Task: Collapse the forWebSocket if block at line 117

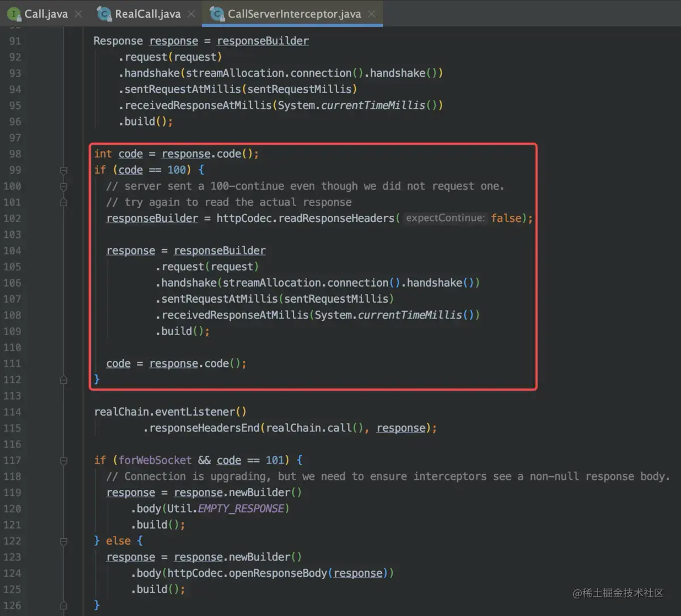Action: tap(64, 460)
